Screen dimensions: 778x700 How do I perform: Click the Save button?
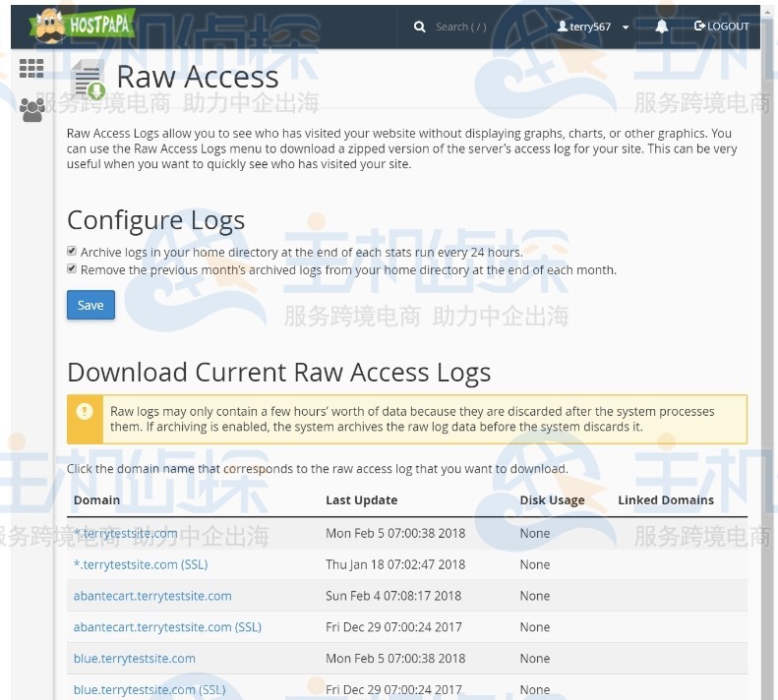click(x=90, y=305)
